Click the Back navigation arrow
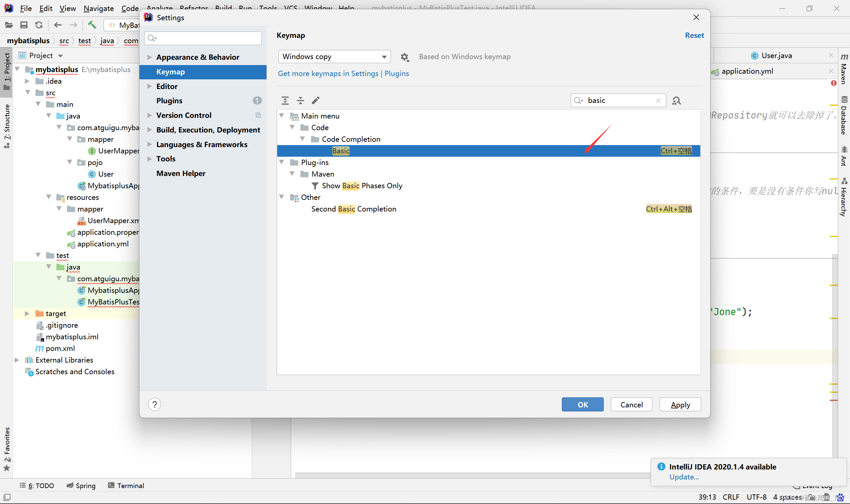850x504 pixels. coord(58,25)
